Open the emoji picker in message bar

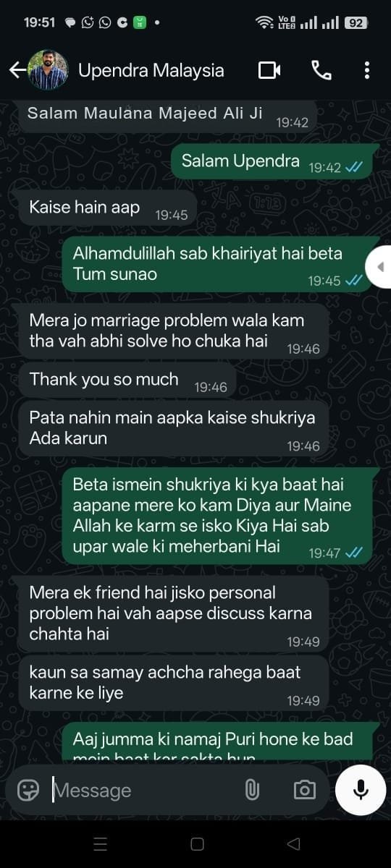[28, 790]
